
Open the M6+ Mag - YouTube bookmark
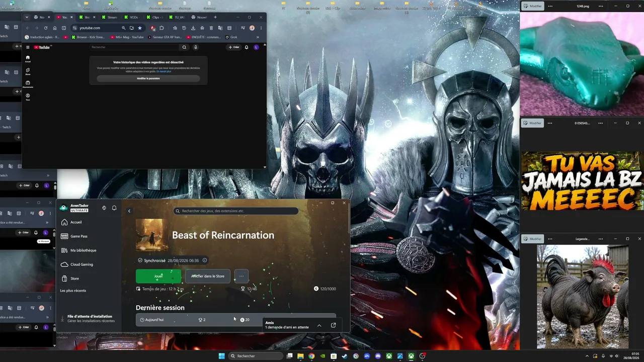click(x=127, y=37)
